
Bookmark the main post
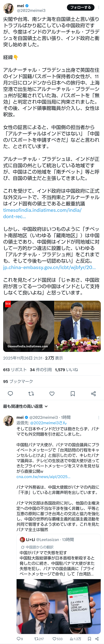pyautogui.click(x=73, y=394)
